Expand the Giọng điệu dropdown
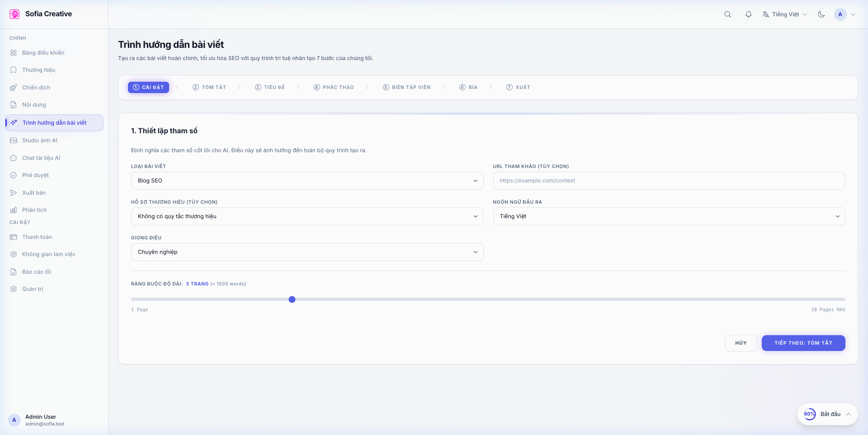The height and width of the screenshot is (435, 868). pyautogui.click(x=307, y=252)
